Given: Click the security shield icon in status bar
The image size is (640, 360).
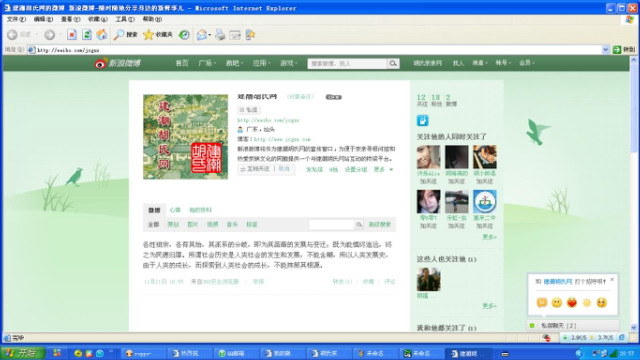Looking at the screenshot, I should click(546, 338).
